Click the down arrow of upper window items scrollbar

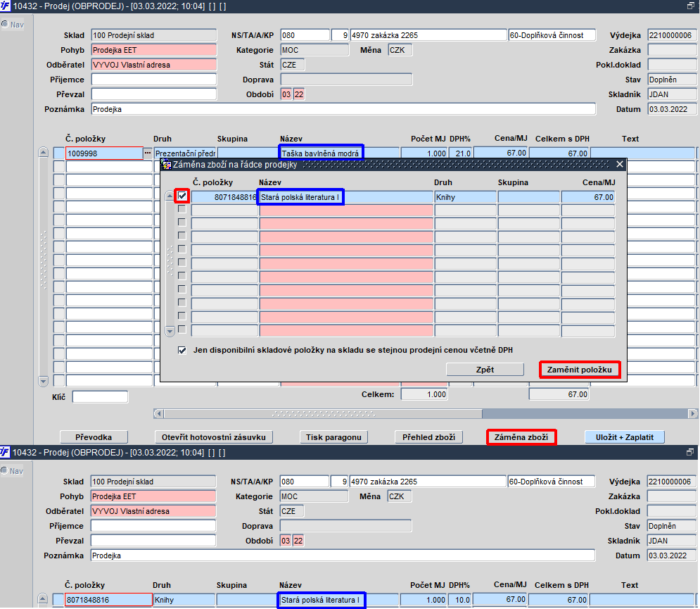coord(44,381)
